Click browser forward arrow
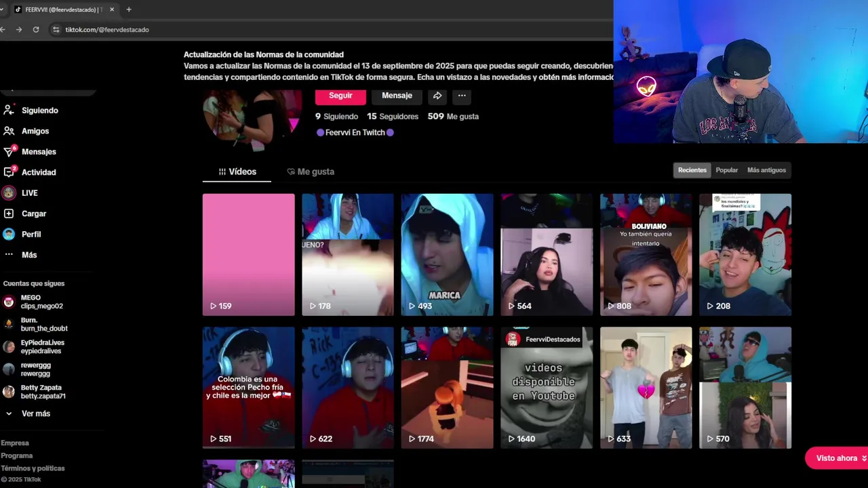Viewport: 868px width, 488px height. (x=19, y=30)
